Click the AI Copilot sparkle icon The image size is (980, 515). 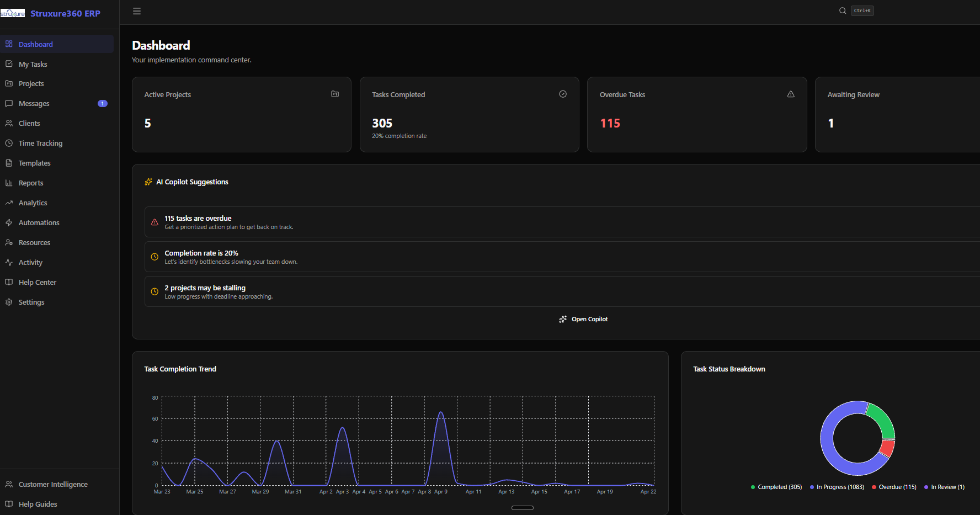(148, 182)
